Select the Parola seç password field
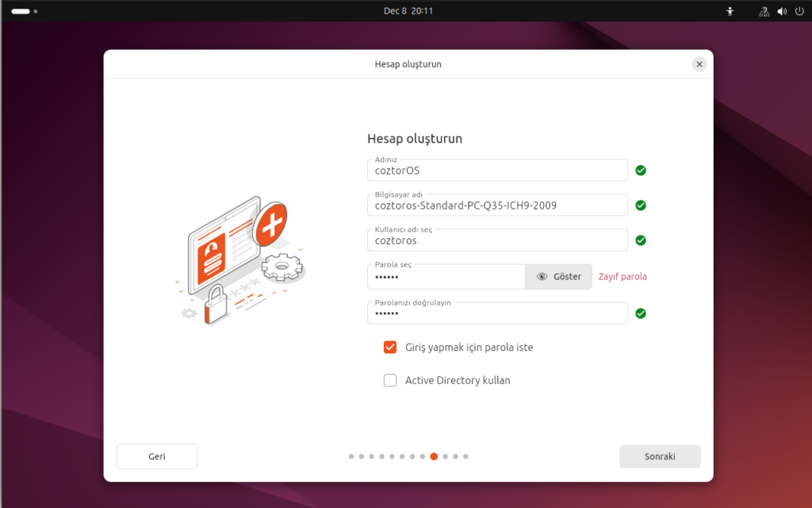The image size is (812, 508). coord(446,277)
